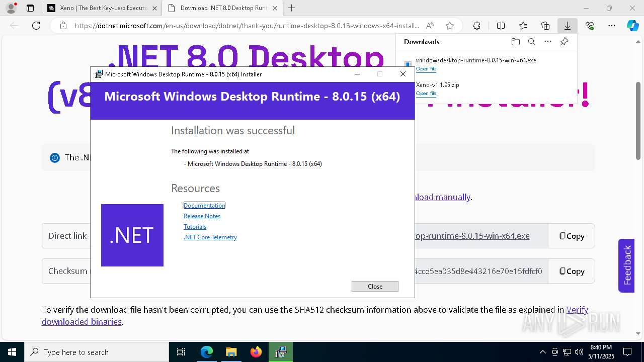The image size is (644, 362).
Task: Search downloads with magnifier icon
Action: point(531,42)
